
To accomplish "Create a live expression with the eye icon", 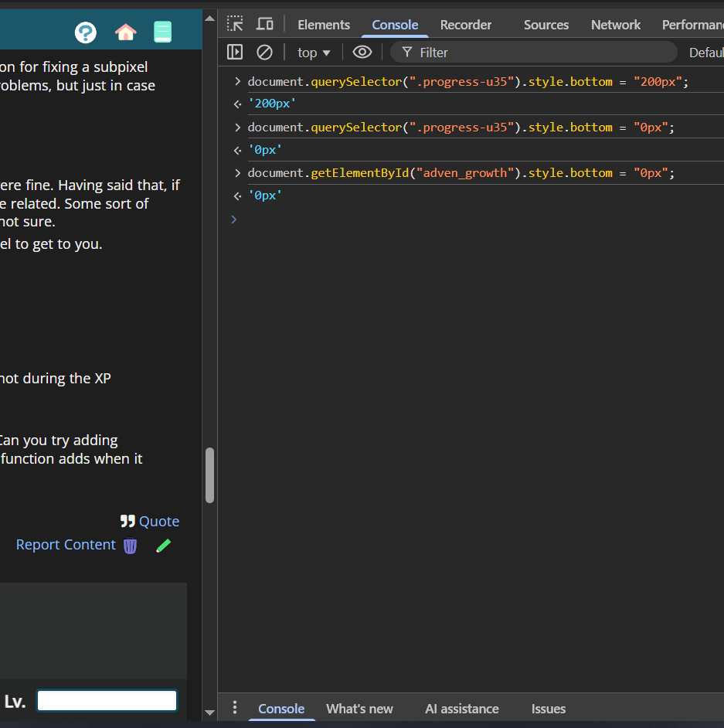I will [362, 53].
